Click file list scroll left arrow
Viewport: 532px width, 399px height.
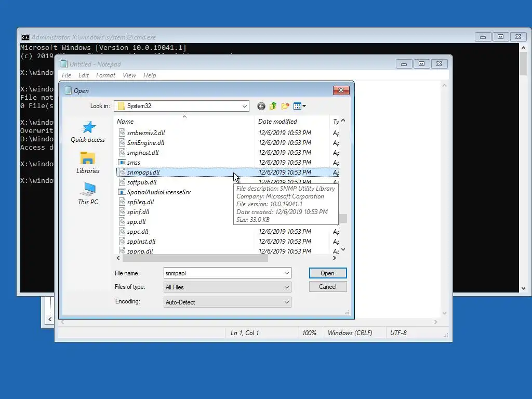coord(118,258)
